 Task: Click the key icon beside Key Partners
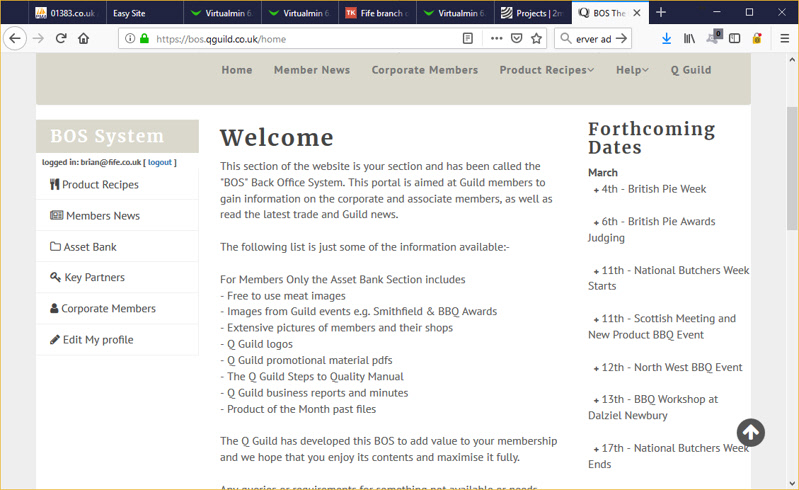56,277
